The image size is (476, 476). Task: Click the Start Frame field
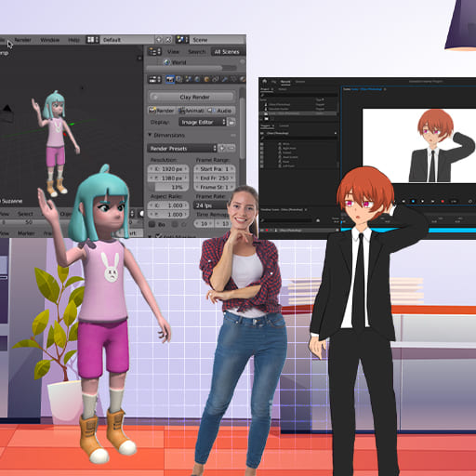(x=214, y=169)
